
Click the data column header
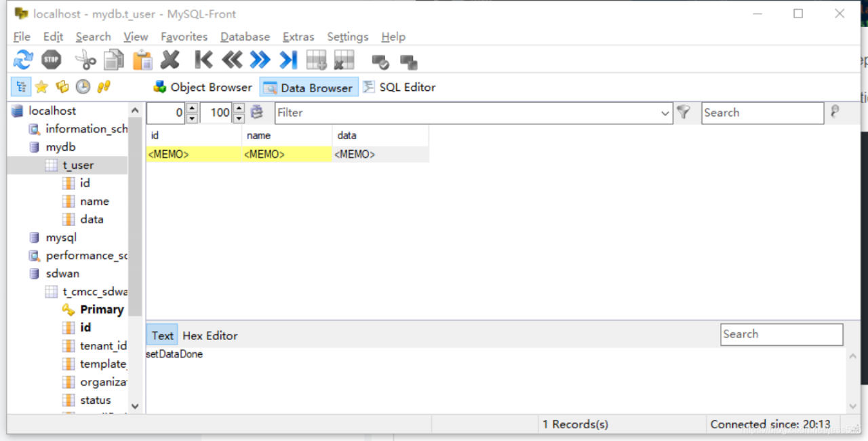click(x=380, y=136)
